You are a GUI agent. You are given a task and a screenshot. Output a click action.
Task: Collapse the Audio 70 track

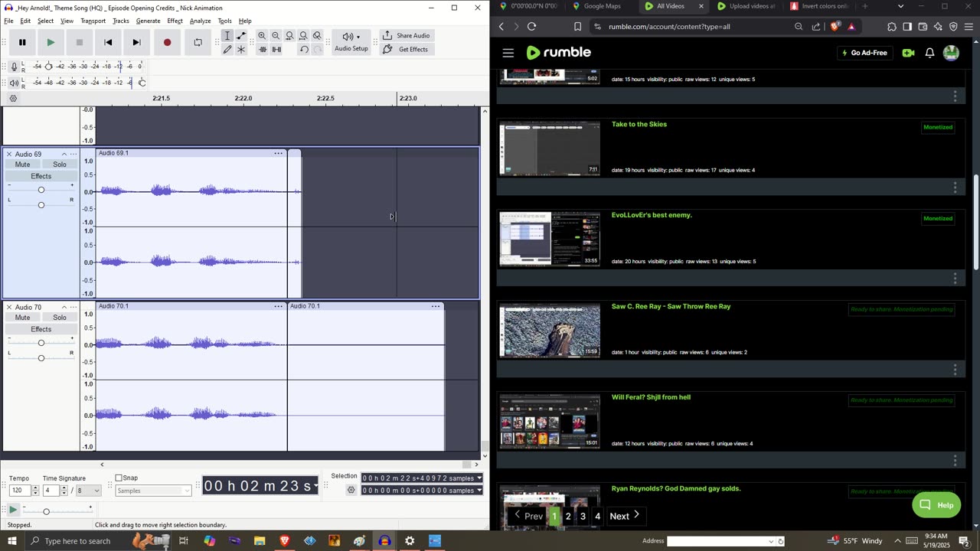64,307
